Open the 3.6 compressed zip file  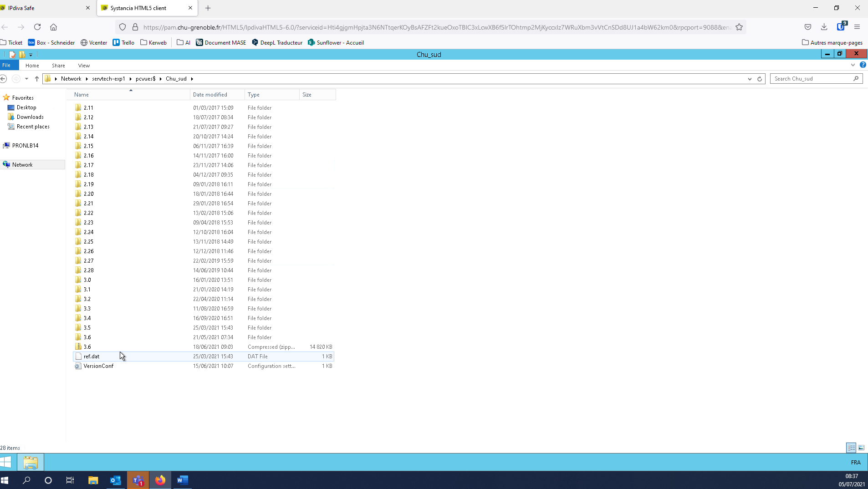87,347
